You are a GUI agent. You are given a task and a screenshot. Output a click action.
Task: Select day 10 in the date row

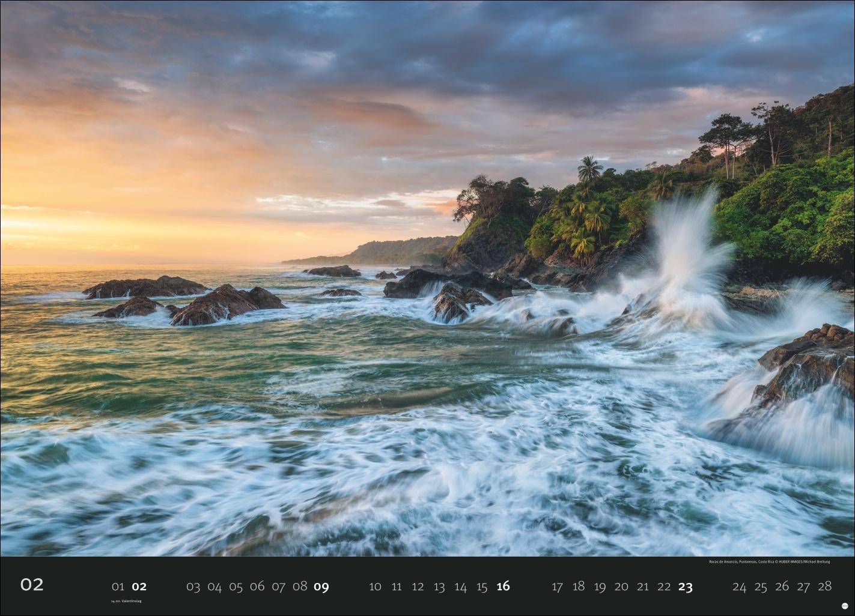(375, 587)
